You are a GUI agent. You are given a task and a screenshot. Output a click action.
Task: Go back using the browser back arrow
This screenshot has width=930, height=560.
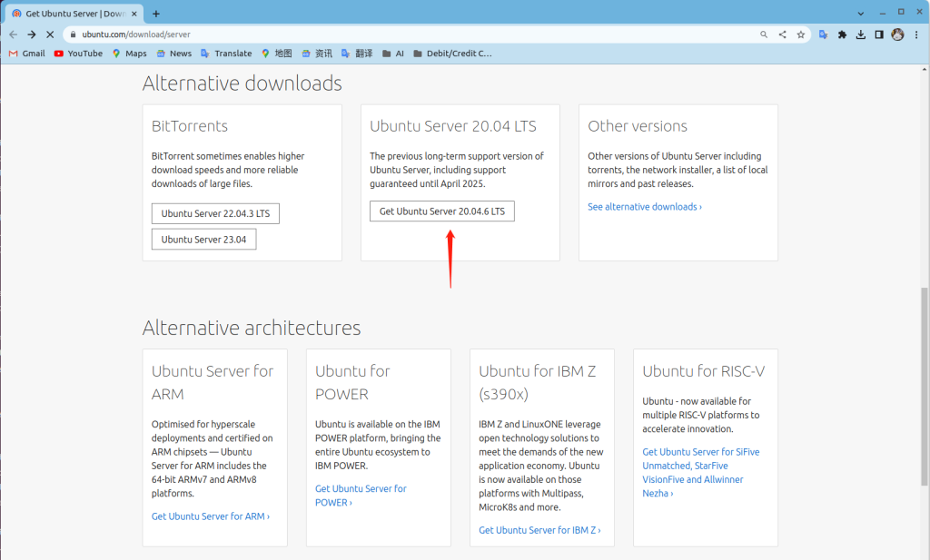click(13, 34)
